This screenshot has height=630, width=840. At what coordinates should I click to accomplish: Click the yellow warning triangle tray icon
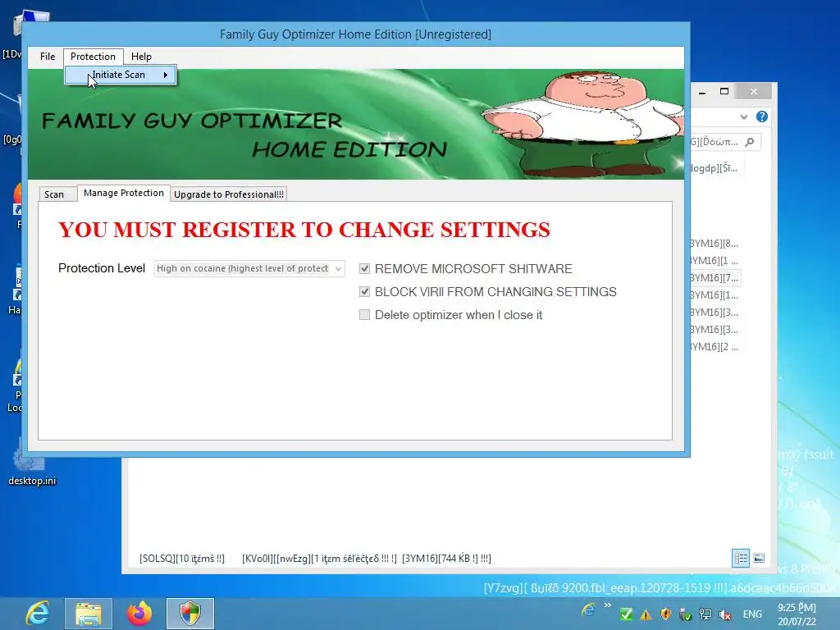pyautogui.click(x=646, y=614)
